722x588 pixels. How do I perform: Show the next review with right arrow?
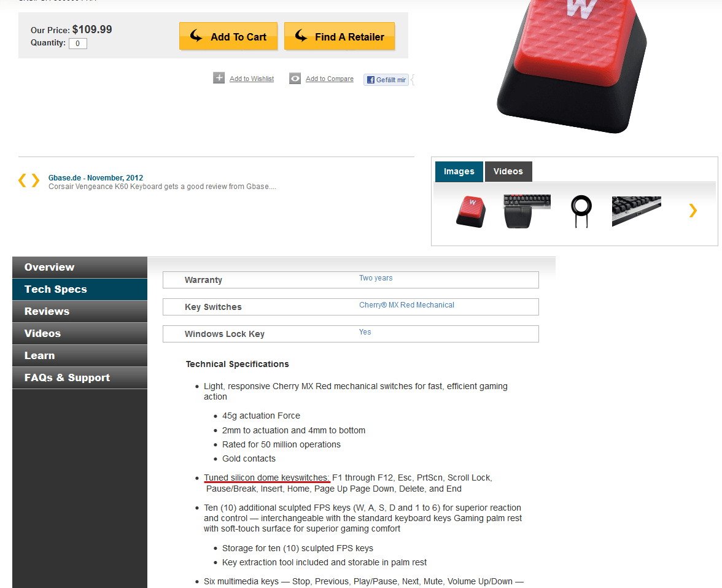tap(36, 180)
